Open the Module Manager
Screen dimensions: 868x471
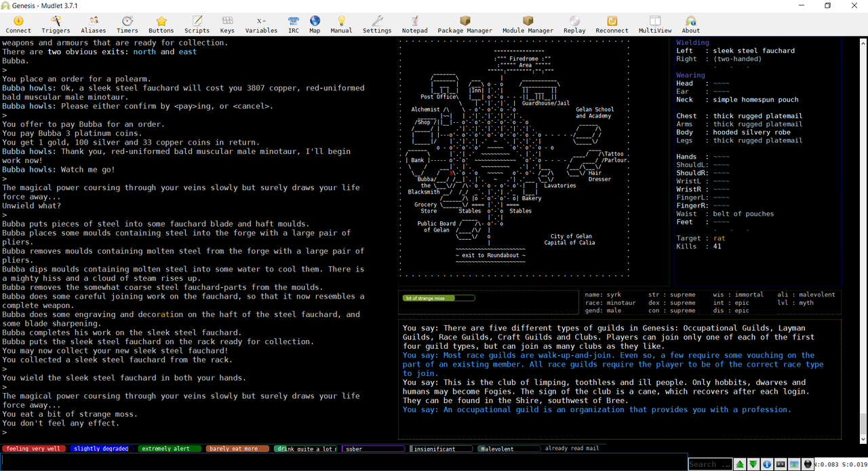point(528,24)
